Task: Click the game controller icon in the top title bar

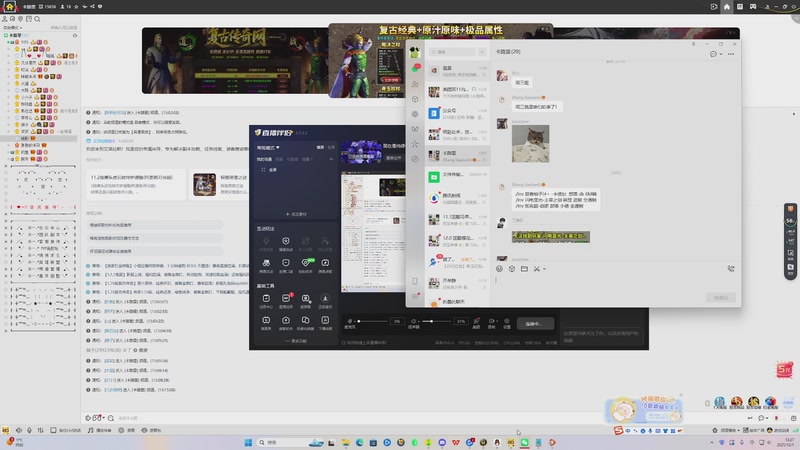Action: point(753,7)
